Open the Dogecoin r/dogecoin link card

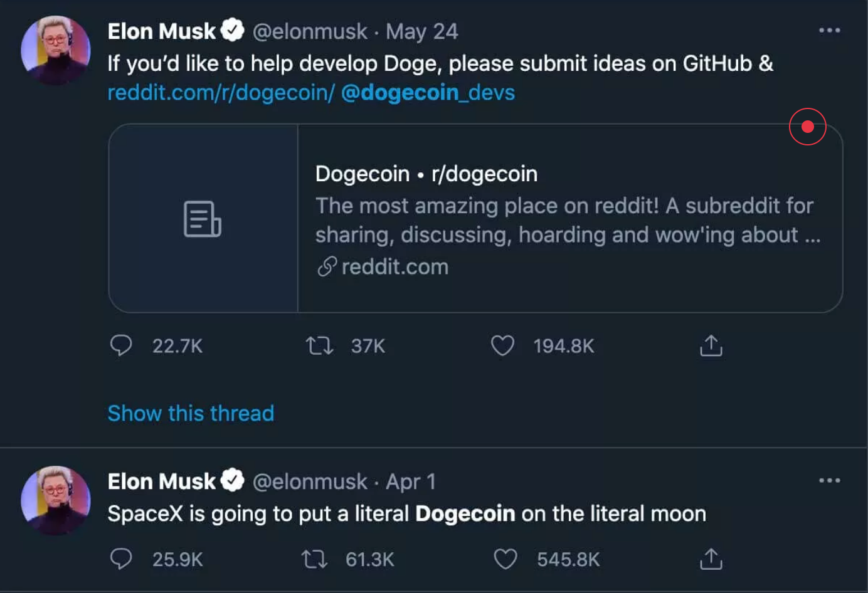pyautogui.click(x=568, y=218)
